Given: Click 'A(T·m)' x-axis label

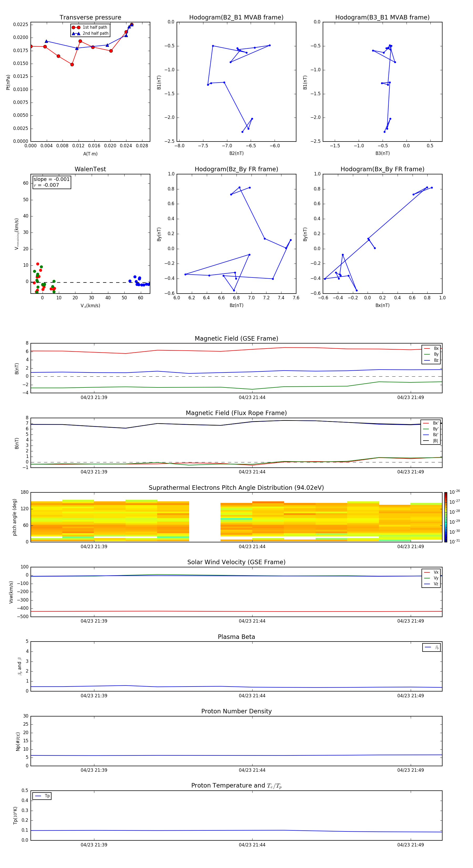Looking at the screenshot, I should tap(90, 154).
